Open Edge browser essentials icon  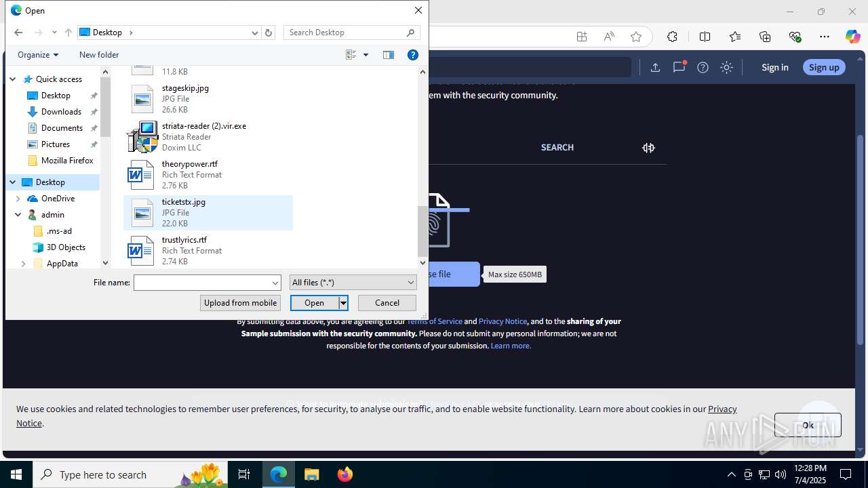(x=795, y=37)
